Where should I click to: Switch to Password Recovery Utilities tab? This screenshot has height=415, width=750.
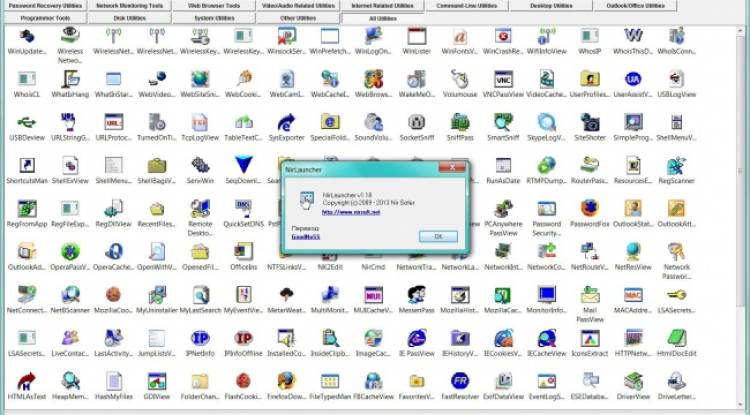pos(45,6)
